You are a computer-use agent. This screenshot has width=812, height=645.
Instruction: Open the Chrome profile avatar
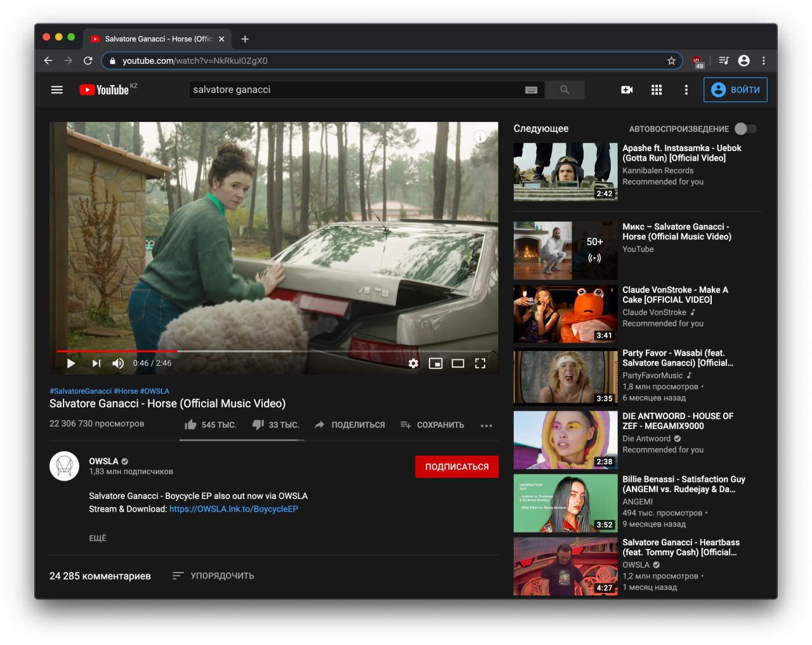click(744, 60)
